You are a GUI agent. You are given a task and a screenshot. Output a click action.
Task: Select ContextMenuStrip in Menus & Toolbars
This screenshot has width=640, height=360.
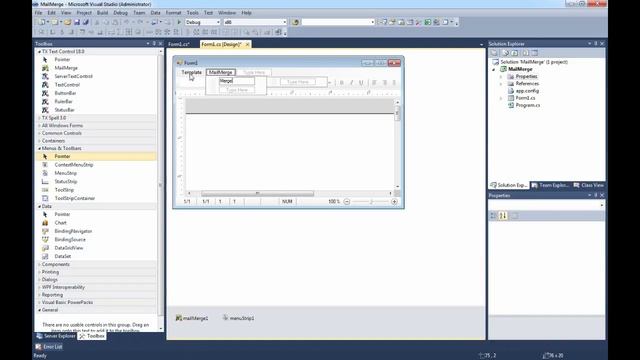tap(74, 165)
